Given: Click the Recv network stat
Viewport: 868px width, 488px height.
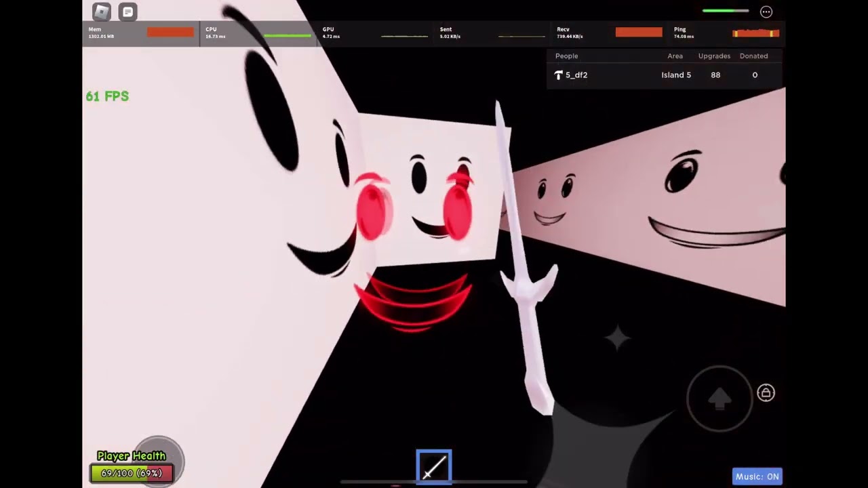Looking at the screenshot, I should pos(610,33).
